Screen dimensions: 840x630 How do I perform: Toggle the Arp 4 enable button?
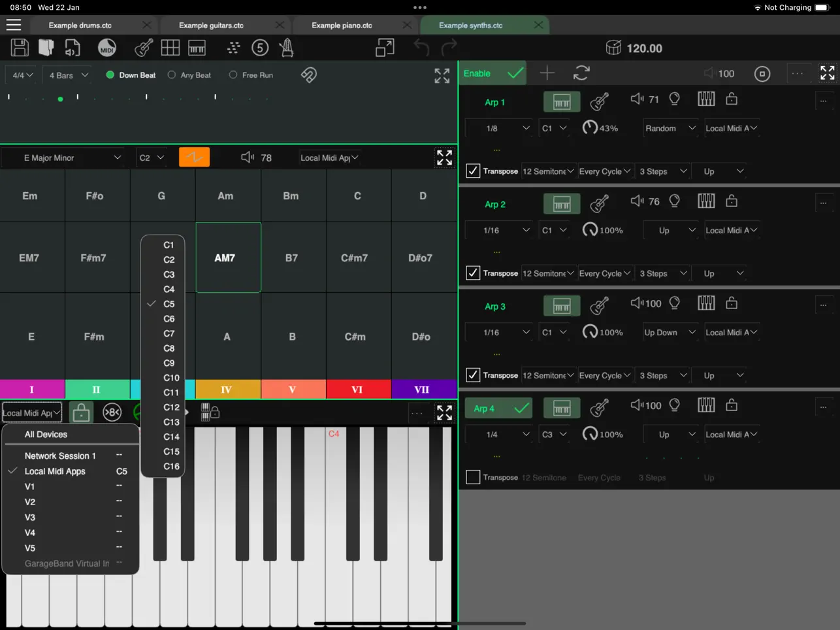[x=499, y=408]
